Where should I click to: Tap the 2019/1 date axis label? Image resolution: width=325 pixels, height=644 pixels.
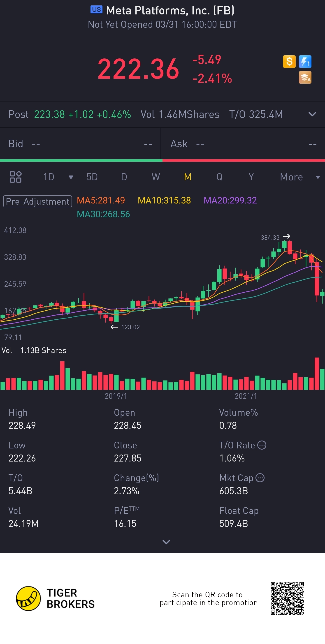click(x=116, y=396)
